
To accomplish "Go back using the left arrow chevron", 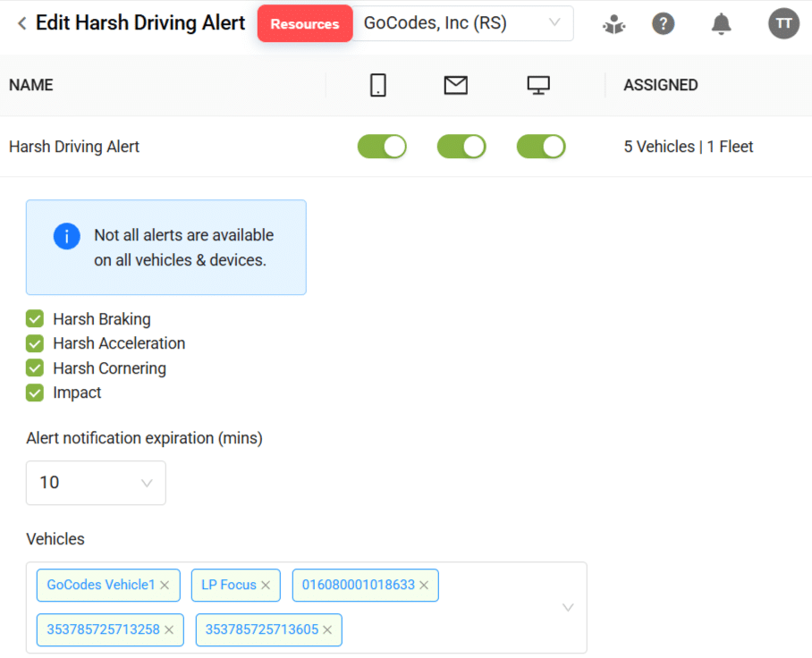I will tap(20, 22).
